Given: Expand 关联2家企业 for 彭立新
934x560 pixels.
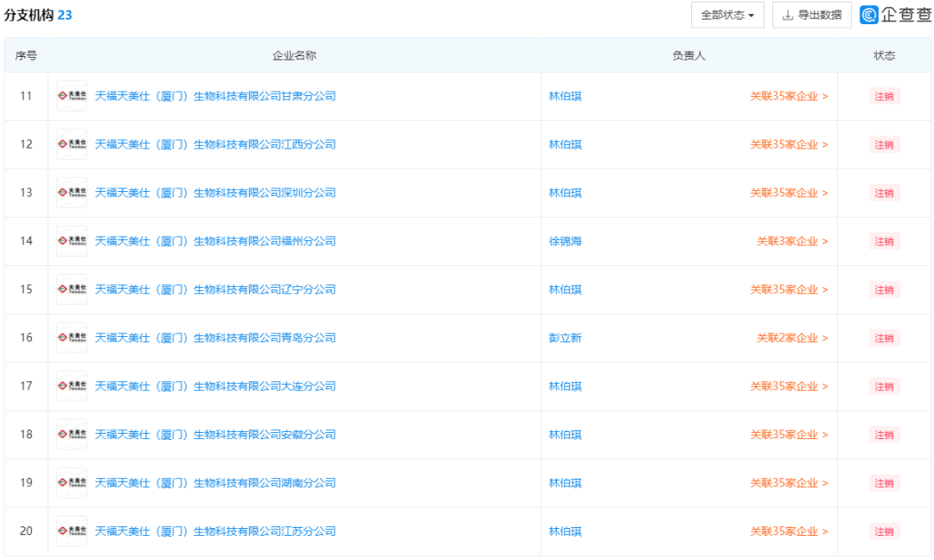Looking at the screenshot, I should (x=792, y=337).
